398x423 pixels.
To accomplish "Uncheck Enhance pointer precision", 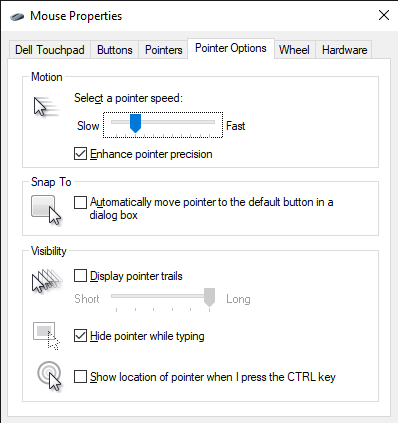I will click(80, 154).
